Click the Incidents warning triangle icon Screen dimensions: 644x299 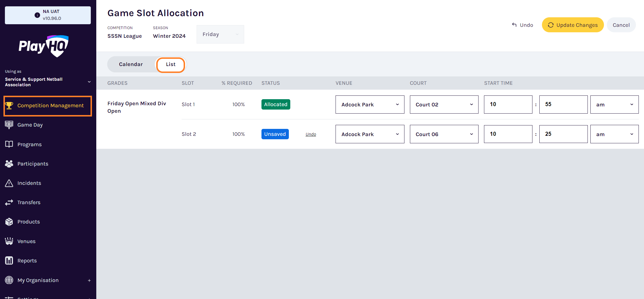[x=9, y=183]
